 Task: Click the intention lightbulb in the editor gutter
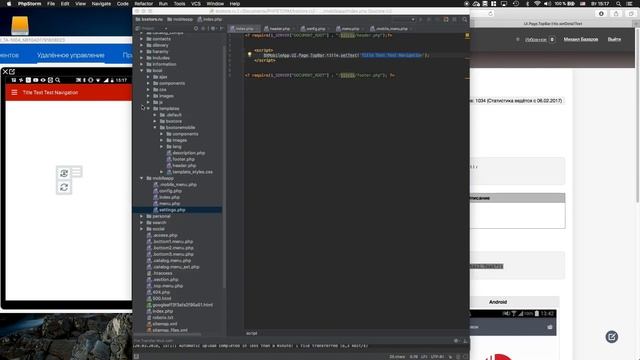click(249, 54)
